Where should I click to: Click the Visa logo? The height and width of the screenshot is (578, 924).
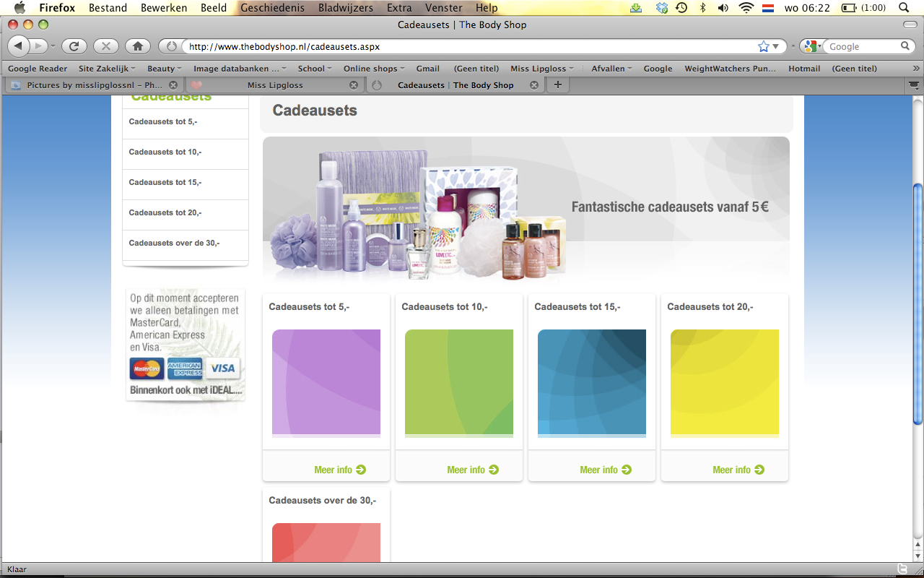223,368
